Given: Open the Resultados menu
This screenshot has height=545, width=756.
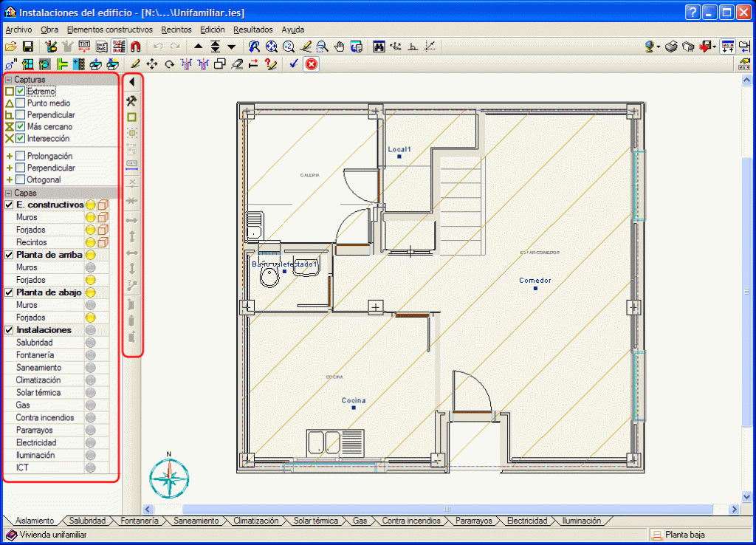Looking at the screenshot, I should pyautogui.click(x=253, y=30).
